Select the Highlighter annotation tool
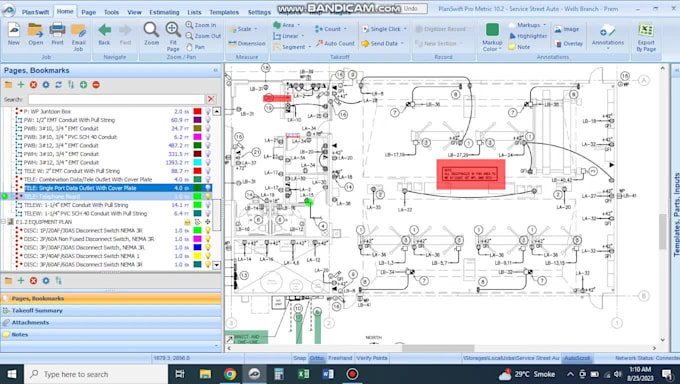Viewport: 680px width, 384px height. (x=528, y=36)
